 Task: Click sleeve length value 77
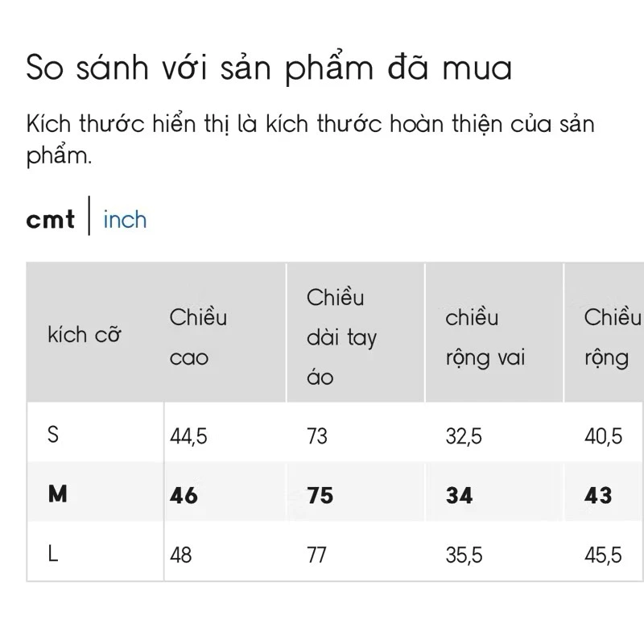click(317, 555)
